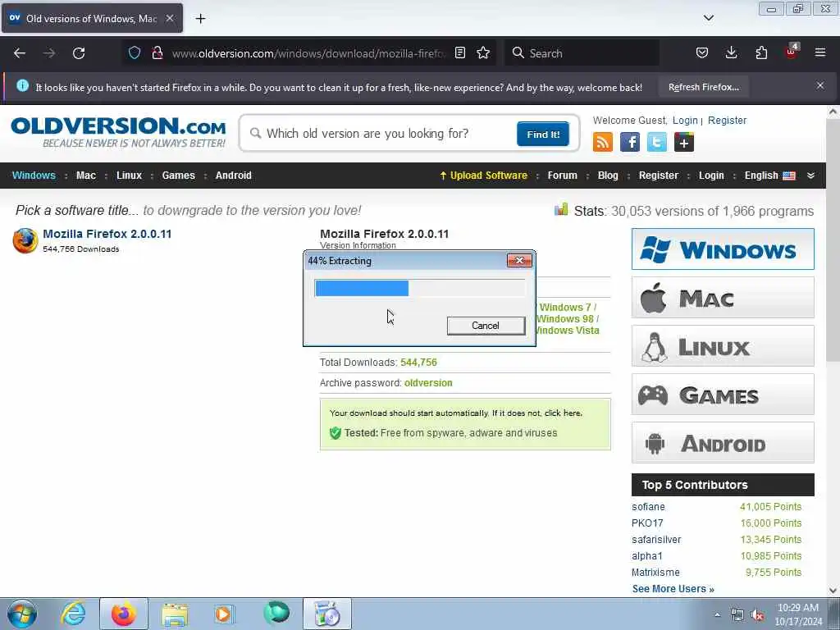Toggle reader view icon in address bar
Viewport: 840px width, 630px height.
click(459, 52)
